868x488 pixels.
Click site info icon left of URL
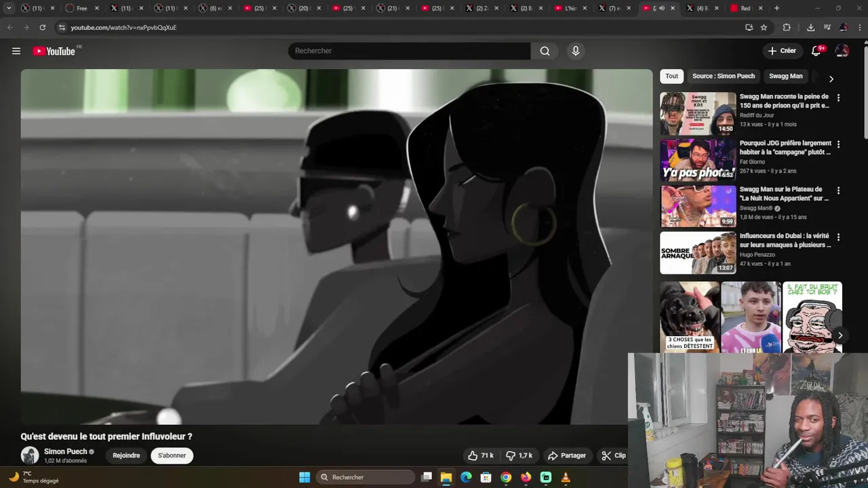coord(62,27)
